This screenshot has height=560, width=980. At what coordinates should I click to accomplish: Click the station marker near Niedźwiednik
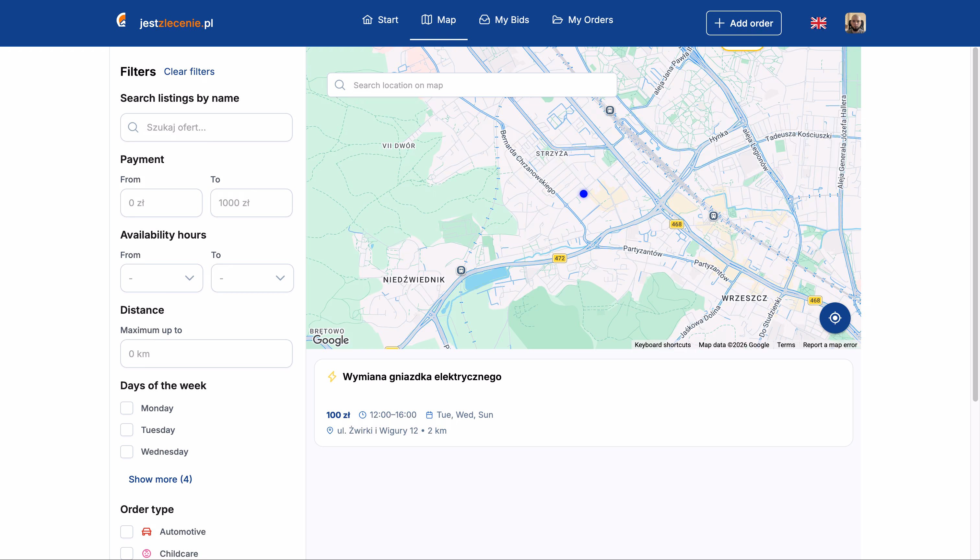[x=461, y=270]
